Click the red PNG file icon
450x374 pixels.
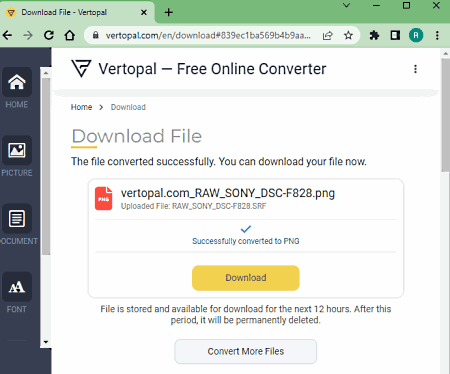coord(104,198)
